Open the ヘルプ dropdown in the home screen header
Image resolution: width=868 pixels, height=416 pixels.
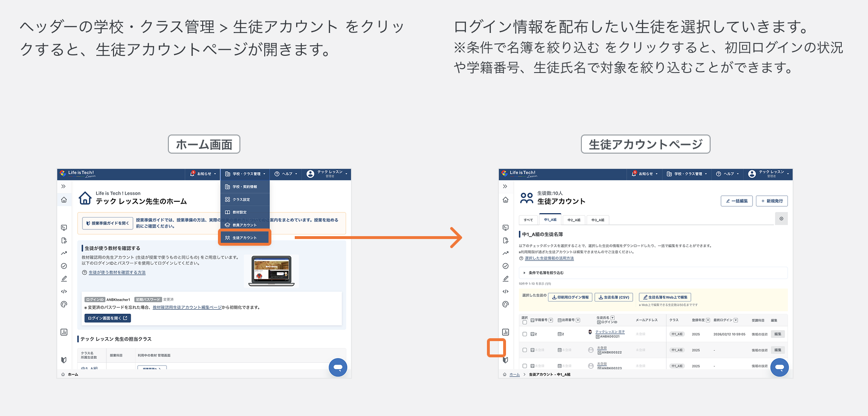[286, 174]
